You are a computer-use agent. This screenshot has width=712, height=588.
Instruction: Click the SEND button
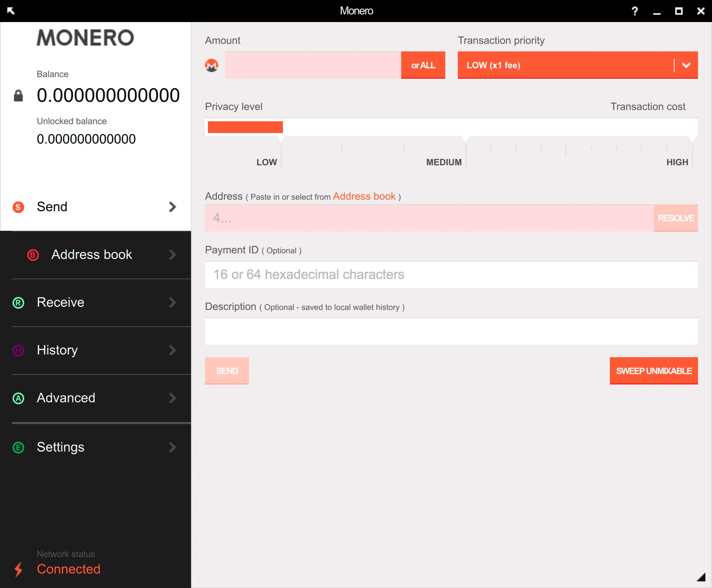227,371
